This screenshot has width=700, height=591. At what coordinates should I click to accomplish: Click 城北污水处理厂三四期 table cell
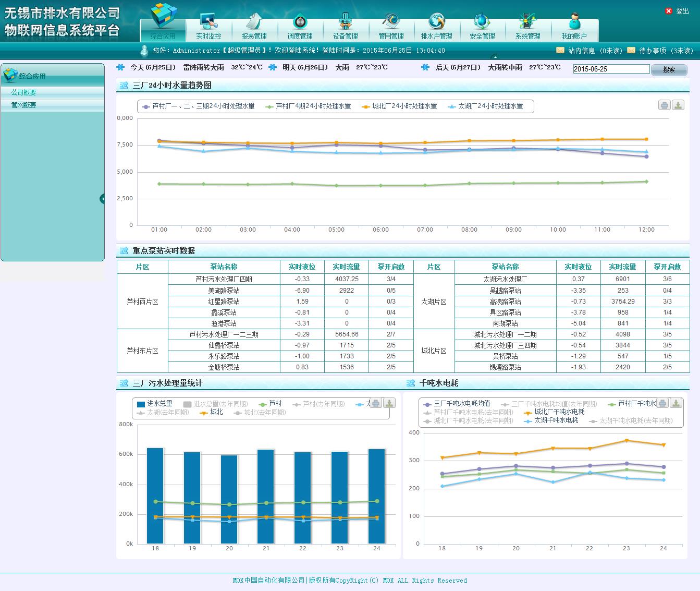505,345
